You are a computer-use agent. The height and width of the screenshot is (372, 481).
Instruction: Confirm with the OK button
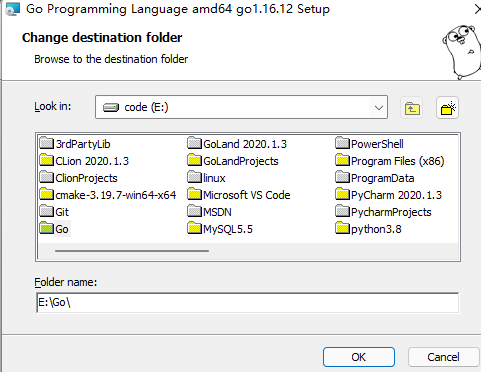359,357
